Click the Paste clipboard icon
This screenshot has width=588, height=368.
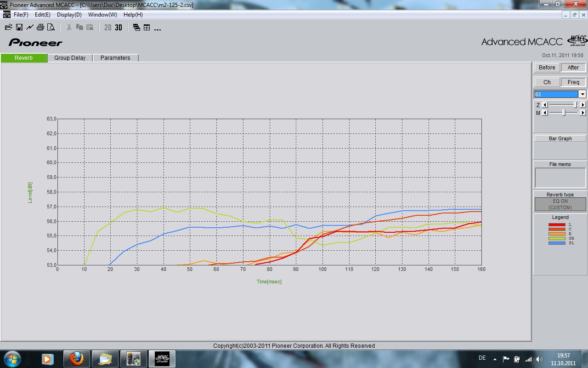click(90, 28)
